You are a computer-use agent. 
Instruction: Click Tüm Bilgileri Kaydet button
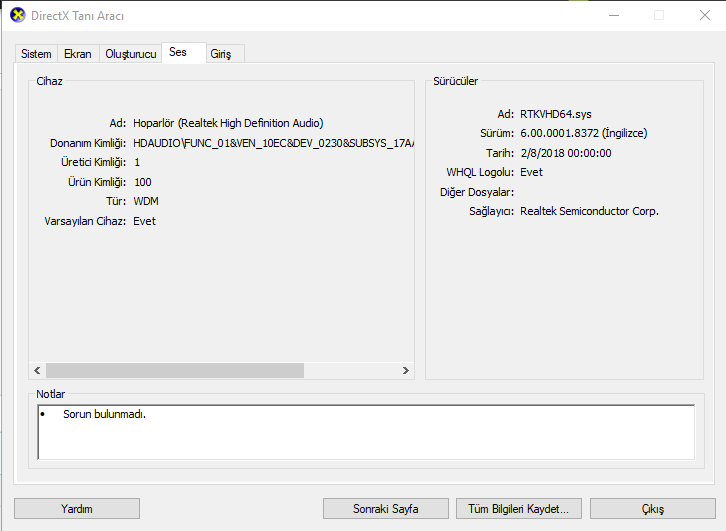519,509
